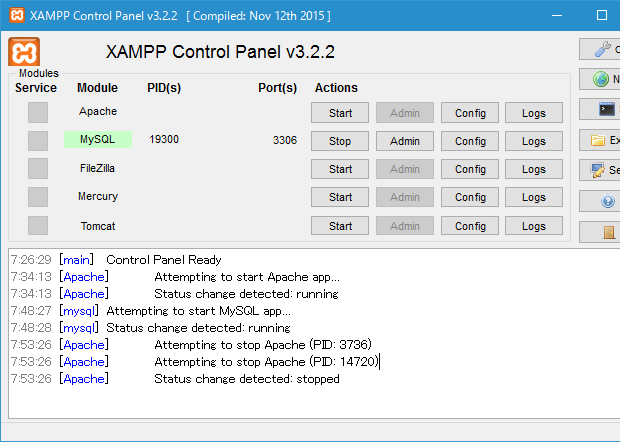Open Config via the wrench icon button

pyautogui.click(x=600, y=49)
